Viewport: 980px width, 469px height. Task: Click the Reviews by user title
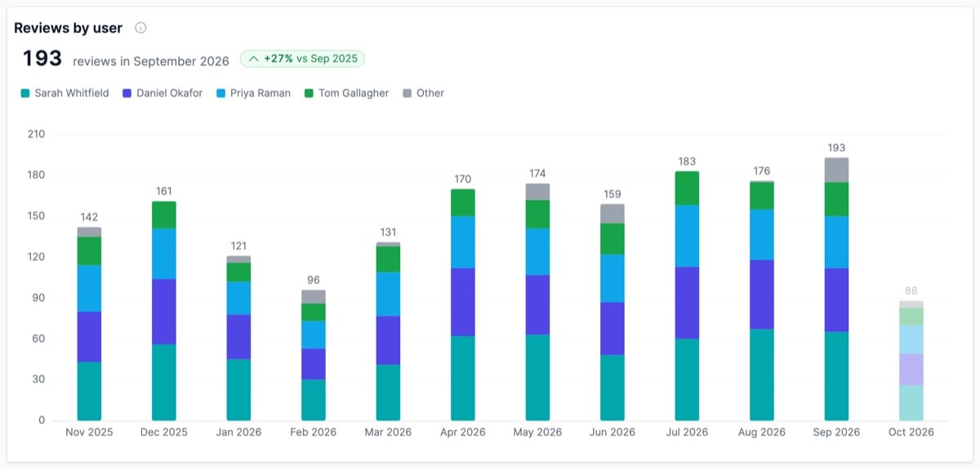pyautogui.click(x=69, y=28)
